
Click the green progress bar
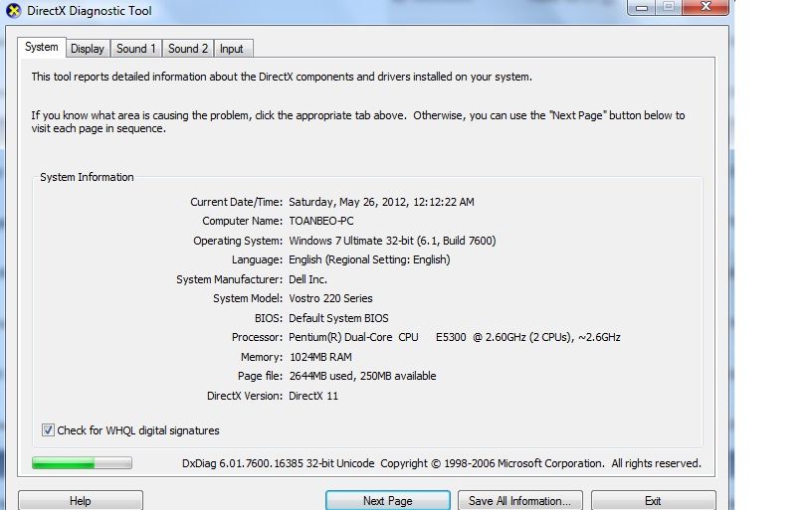(82, 462)
